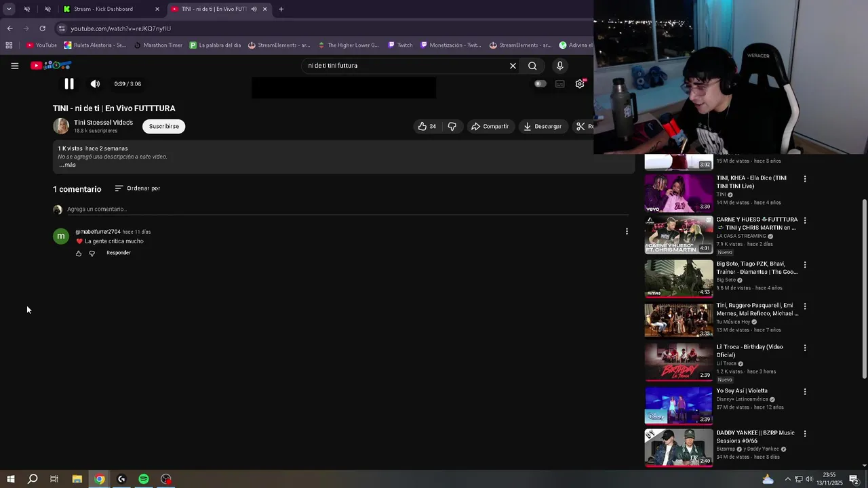868x488 pixels.
Task: Open Spotify from the taskbar
Action: (x=144, y=479)
